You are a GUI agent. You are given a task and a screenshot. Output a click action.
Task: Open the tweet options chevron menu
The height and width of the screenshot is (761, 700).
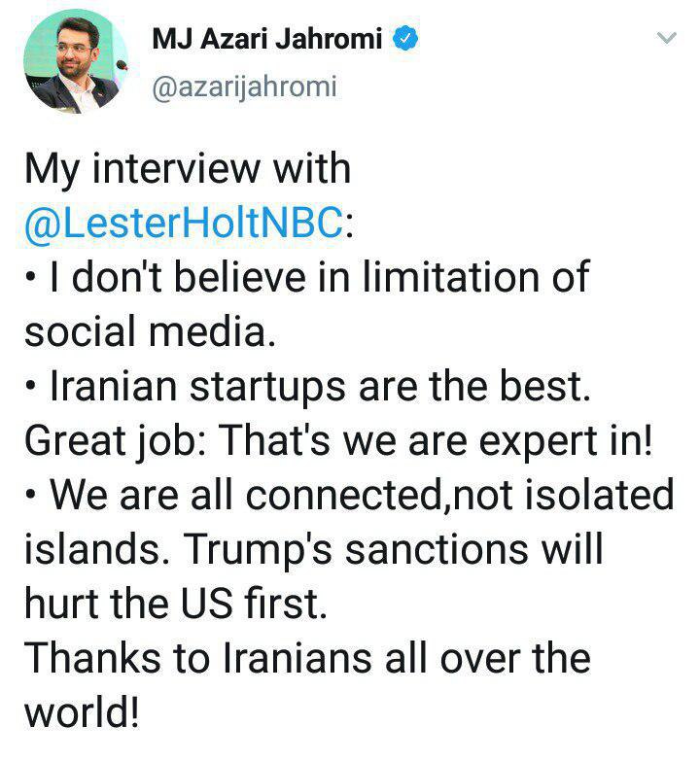point(666,39)
